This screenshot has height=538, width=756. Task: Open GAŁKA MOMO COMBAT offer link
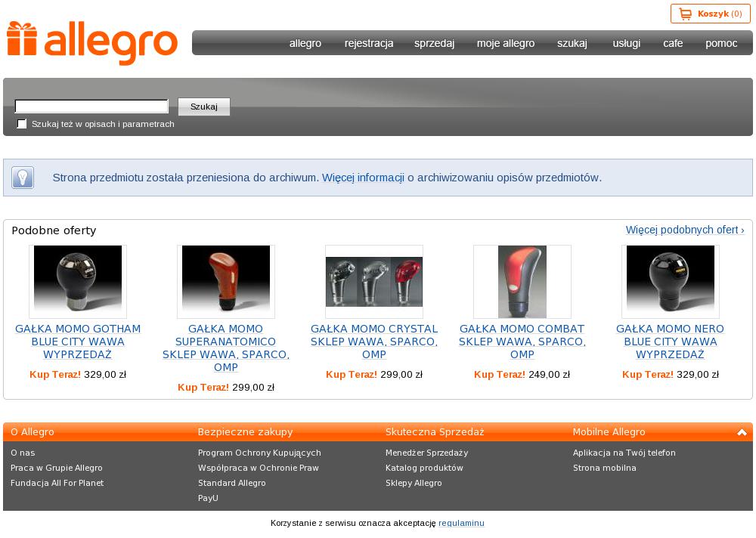point(522,342)
